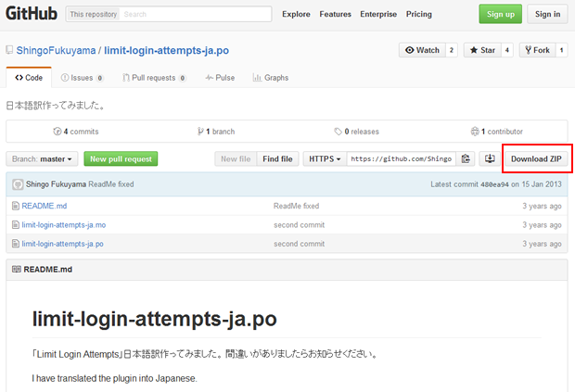The image size is (575, 392).
Task: Open the README.md file link
Action: pyautogui.click(x=45, y=206)
